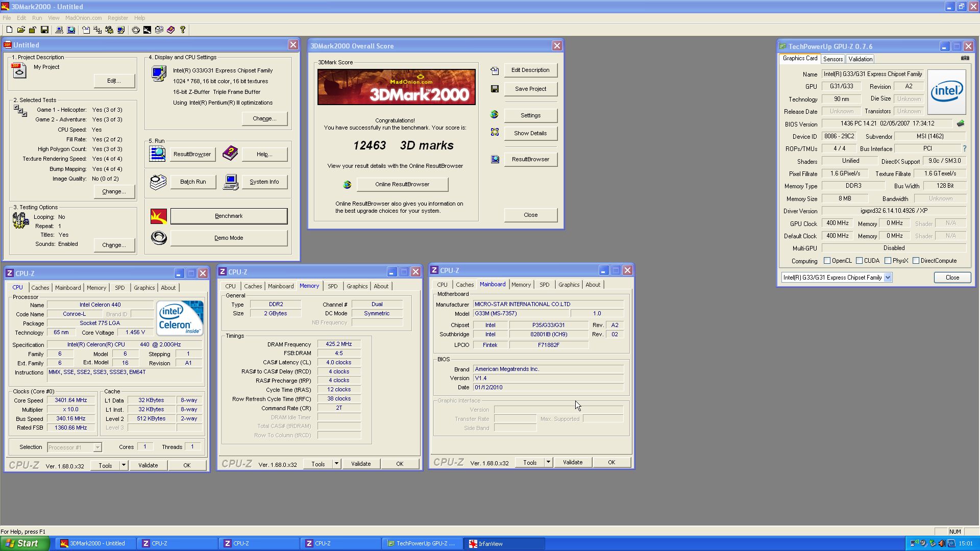This screenshot has width=980, height=551.
Task: Click the System Info computer toolbar icon
Action: (x=59, y=30)
